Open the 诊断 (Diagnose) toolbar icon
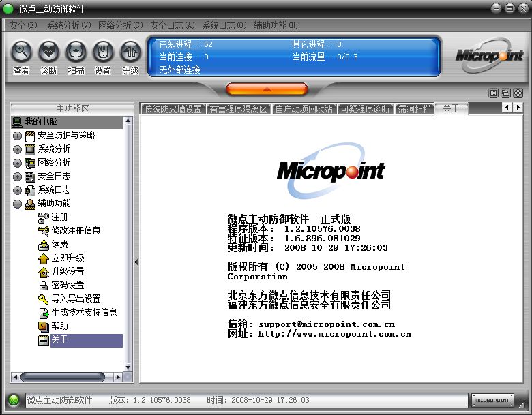 coord(48,52)
